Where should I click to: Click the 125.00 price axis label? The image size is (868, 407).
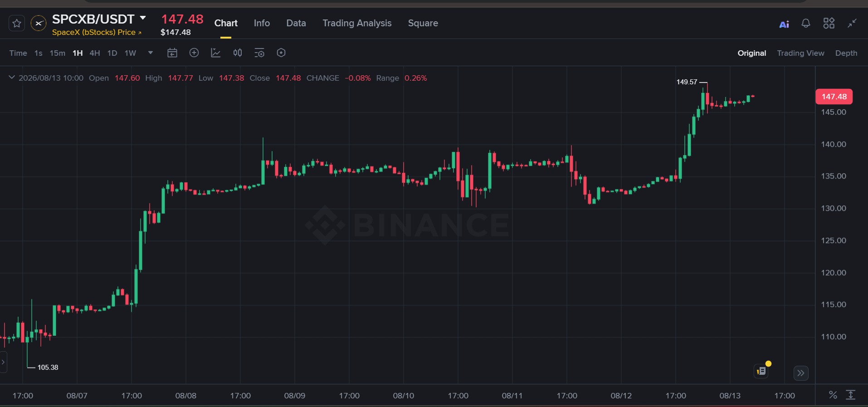pos(834,240)
